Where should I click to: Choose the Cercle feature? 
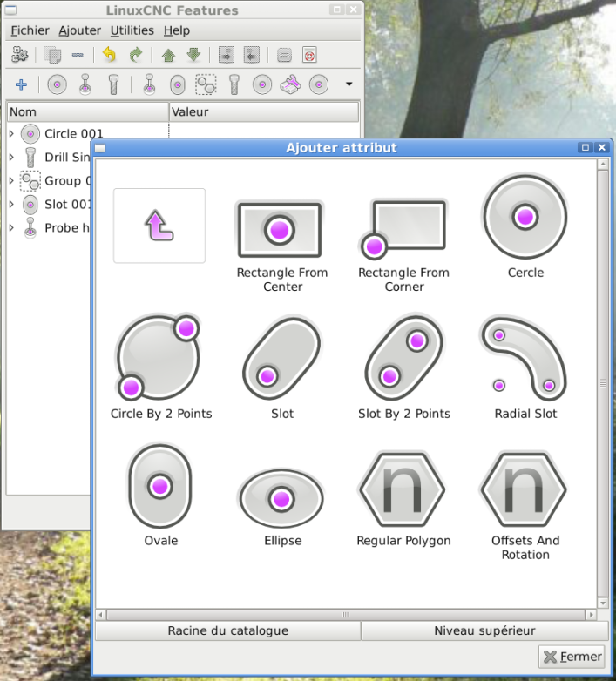pos(525,226)
